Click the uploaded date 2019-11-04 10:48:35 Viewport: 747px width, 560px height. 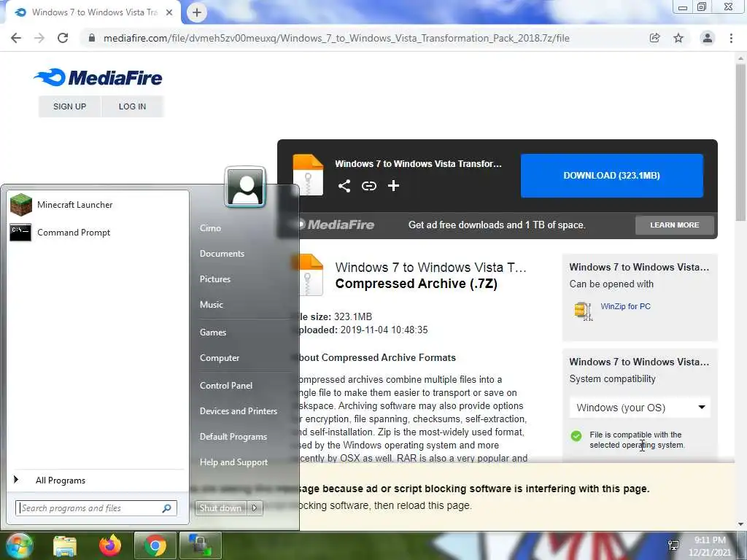(384, 330)
